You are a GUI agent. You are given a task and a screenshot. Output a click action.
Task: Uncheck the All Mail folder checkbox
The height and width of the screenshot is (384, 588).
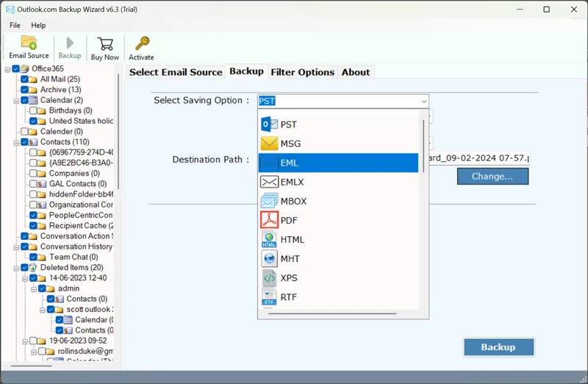coord(25,79)
